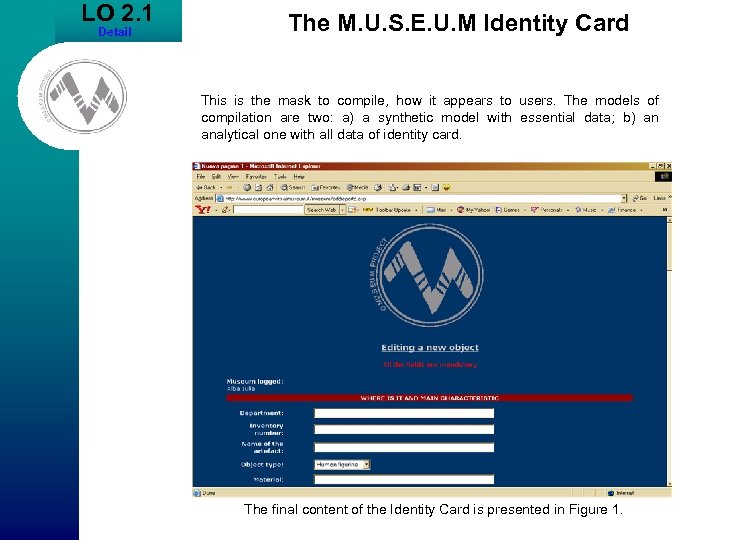The image size is (750, 540).
Task: Click in the Department input field
Action: tap(404, 413)
